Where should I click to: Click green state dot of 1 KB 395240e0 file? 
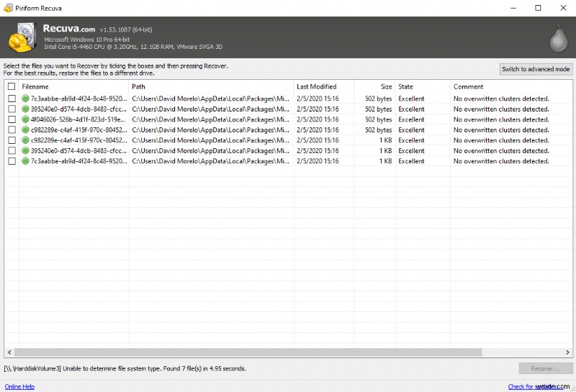(x=25, y=150)
